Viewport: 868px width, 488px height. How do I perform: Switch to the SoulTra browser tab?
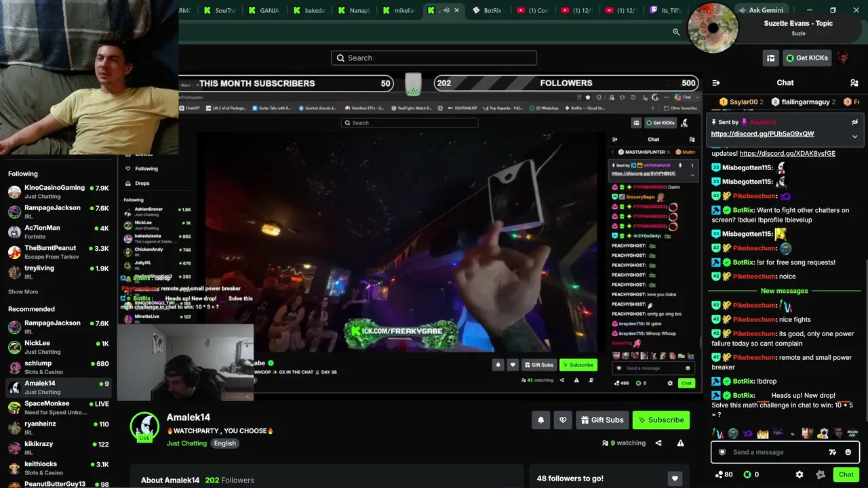(x=220, y=10)
